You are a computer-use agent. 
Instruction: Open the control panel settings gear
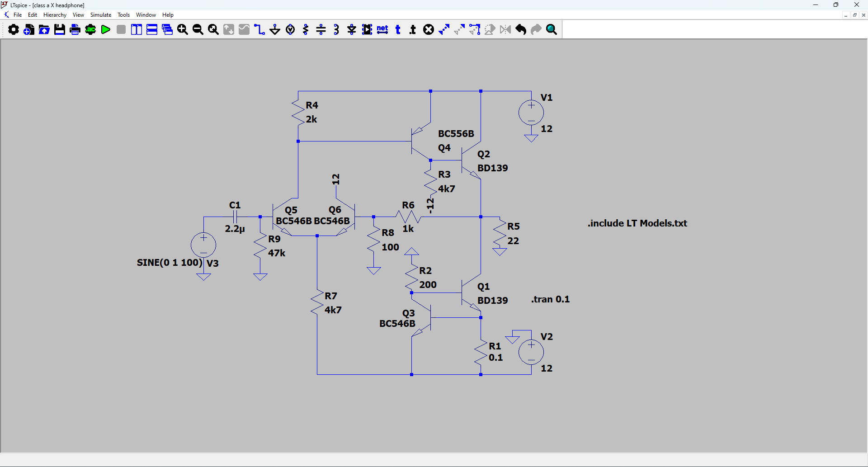[14, 30]
